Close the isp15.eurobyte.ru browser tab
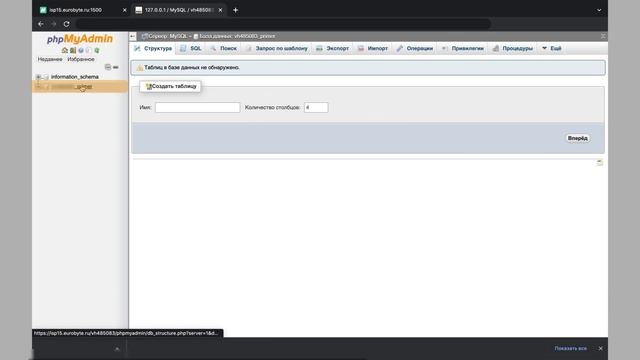The width and height of the screenshot is (640, 360). tap(124, 10)
